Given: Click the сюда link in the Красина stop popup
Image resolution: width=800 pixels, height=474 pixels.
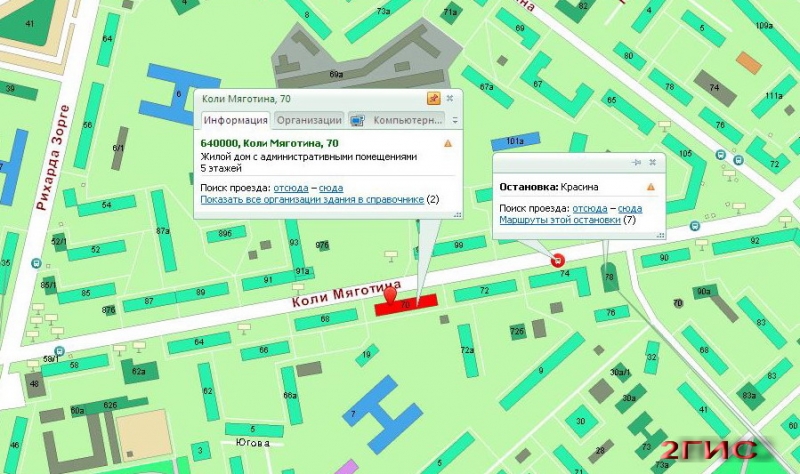Looking at the screenshot, I should click(x=630, y=209).
